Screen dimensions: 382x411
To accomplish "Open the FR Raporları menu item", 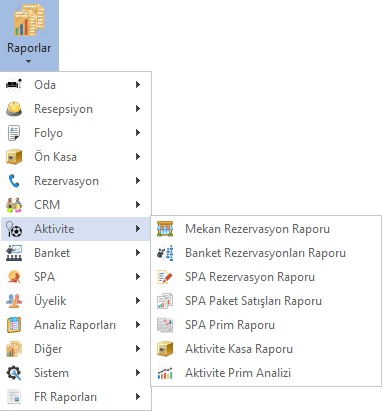I will [x=76, y=397].
